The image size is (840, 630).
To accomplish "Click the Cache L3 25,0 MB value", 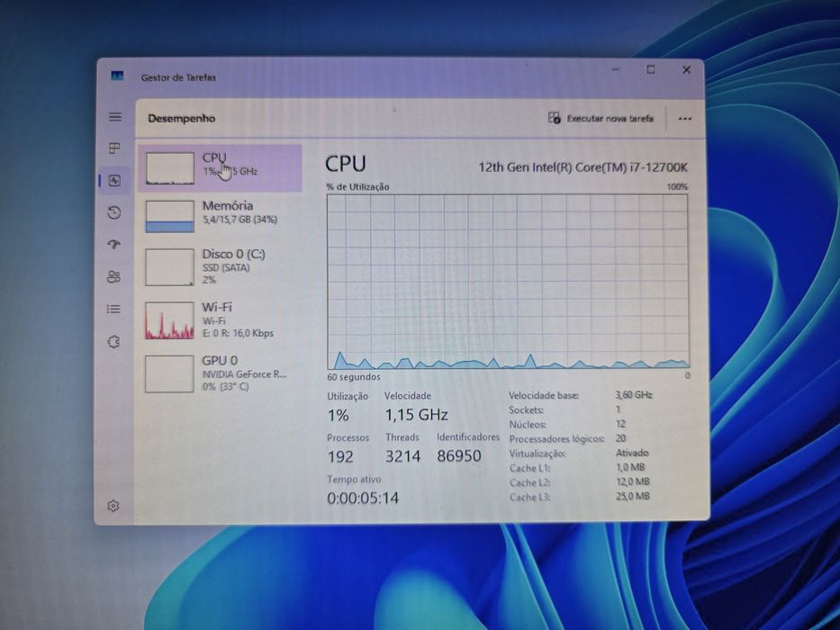I will [x=633, y=496].
